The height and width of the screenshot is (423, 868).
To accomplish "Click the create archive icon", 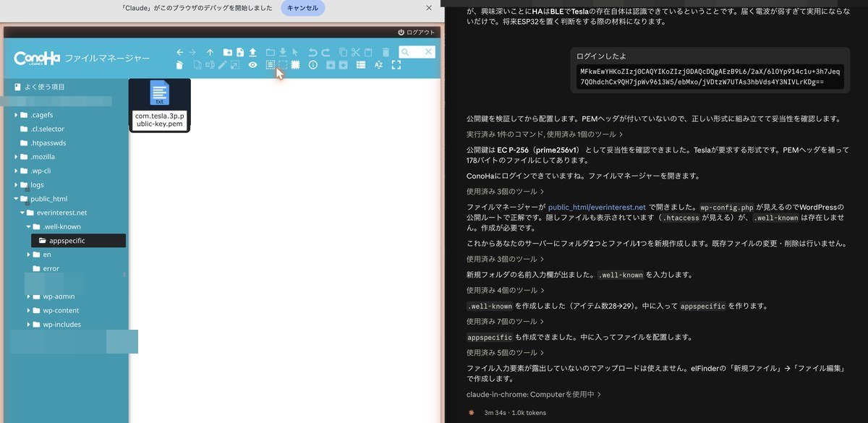I will (x=343, y=65).
